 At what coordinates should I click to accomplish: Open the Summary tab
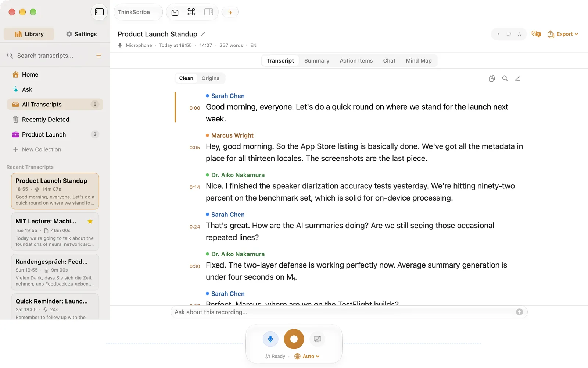(317, 61)
